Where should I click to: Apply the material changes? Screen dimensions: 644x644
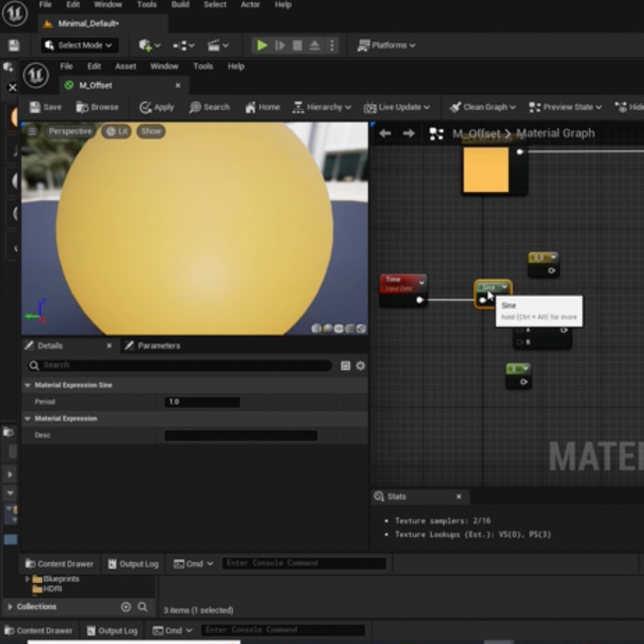coord(157,107)
